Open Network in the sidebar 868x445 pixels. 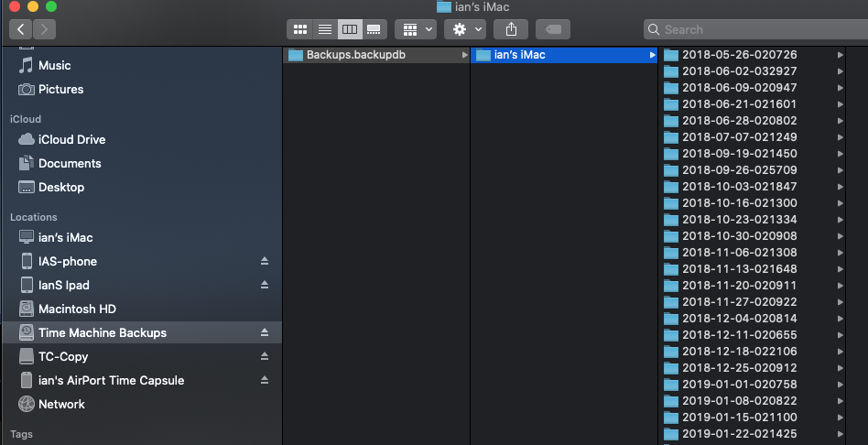pyautogui.click(x=142, y=404)
